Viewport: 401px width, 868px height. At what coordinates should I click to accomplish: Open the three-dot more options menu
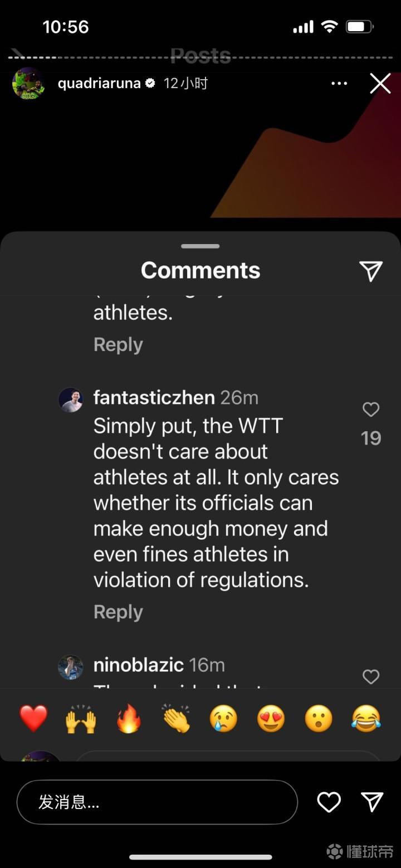point(339,84)
